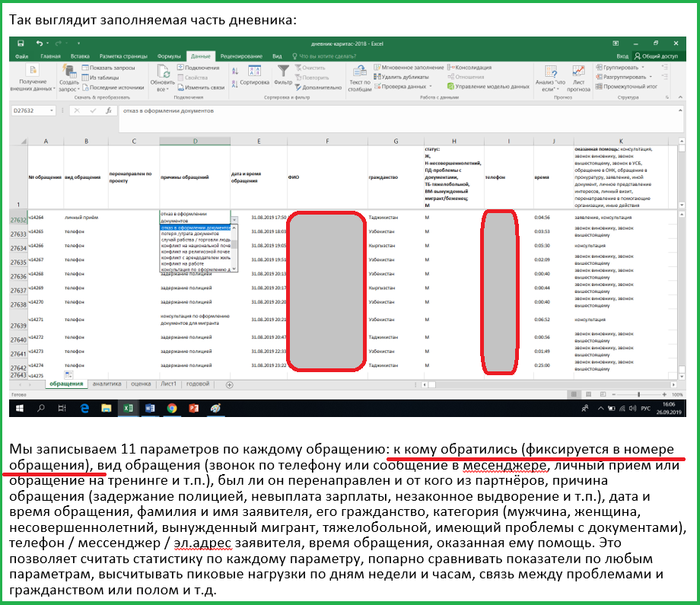Click the sort ascending A-Z icon
Image resolution: width=700 pixels, height=605 pixels.
coord(235,72)
